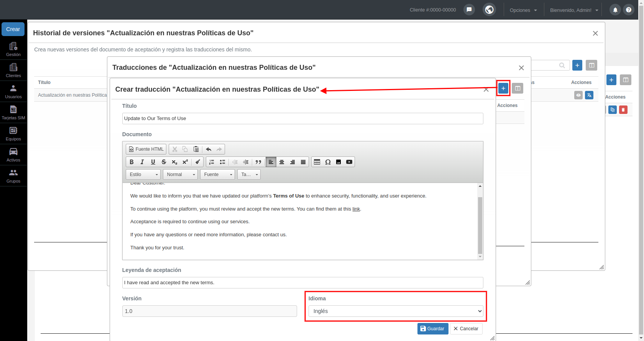644x341 pixels.
Task: Insert a block quote
Action: click(x=258, y=162)
